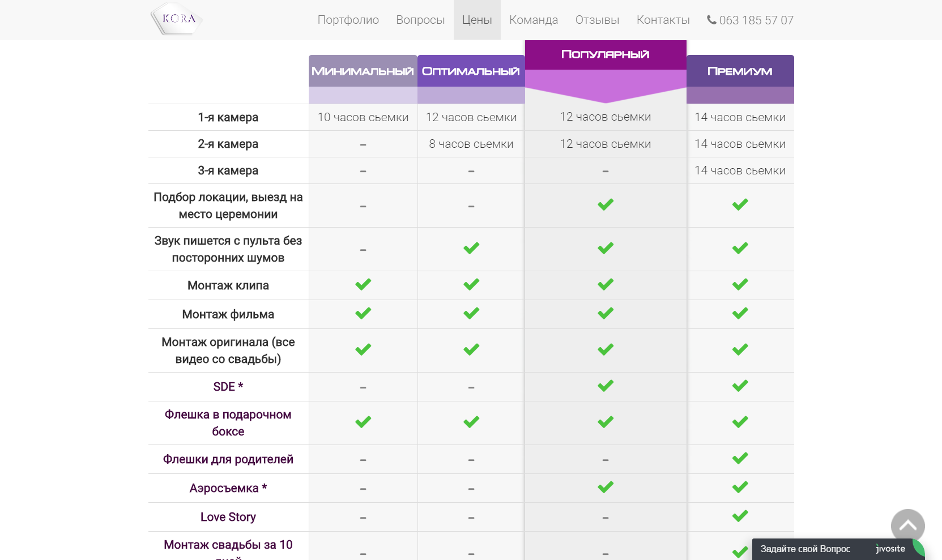Click the jivosite chat logo
Image resolution: width=942 pixels, height=560 pixels.
point(890,549)
